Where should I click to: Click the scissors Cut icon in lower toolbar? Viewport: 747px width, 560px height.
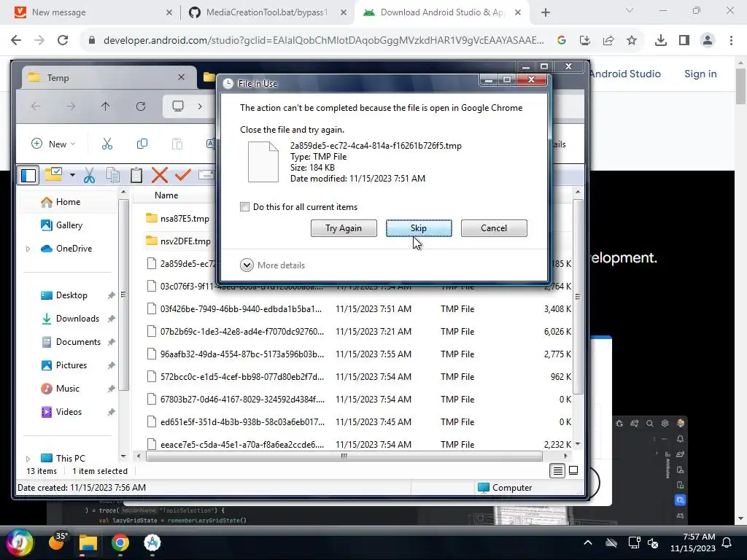click(89, 175)
